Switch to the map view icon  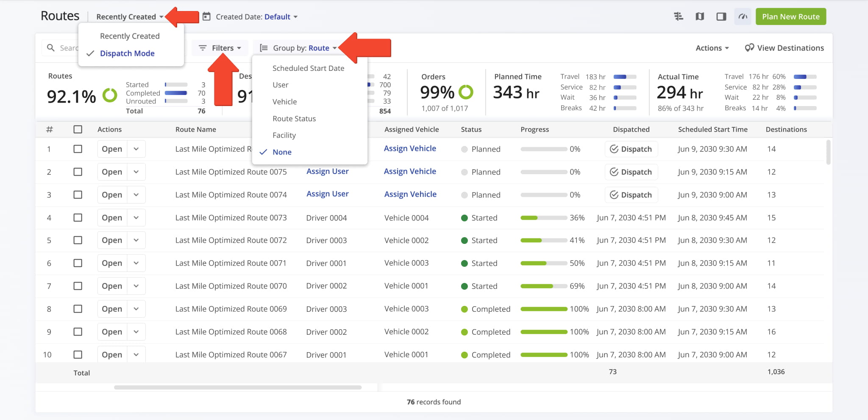click(x=700, y=17)
